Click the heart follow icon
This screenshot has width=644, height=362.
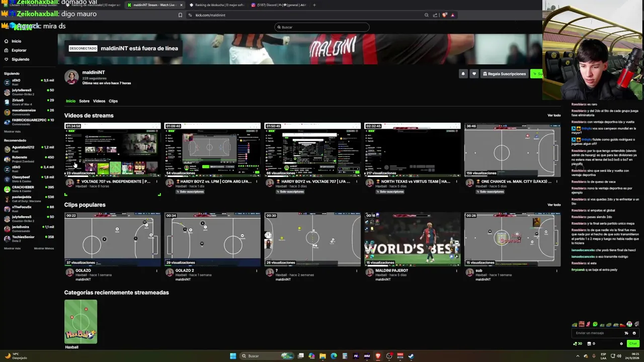(474, 74)
